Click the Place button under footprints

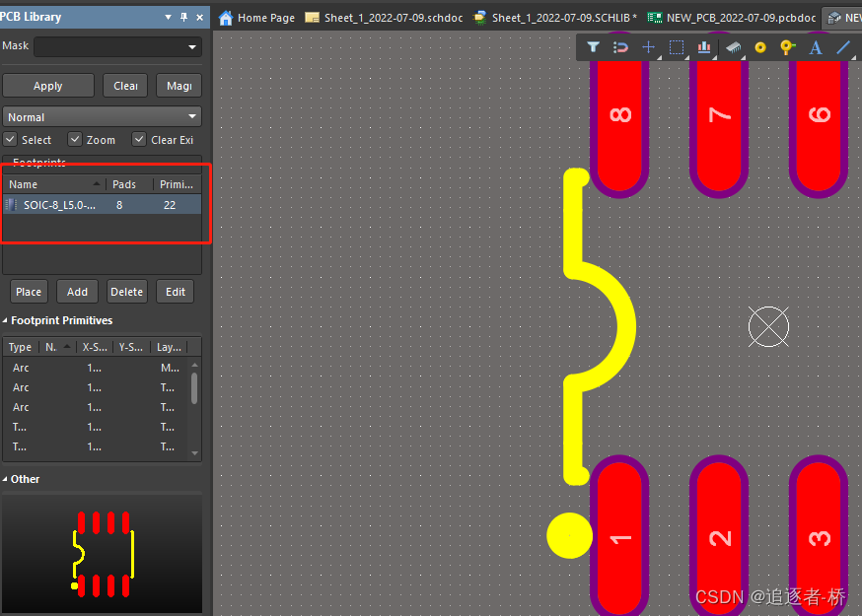29,292
